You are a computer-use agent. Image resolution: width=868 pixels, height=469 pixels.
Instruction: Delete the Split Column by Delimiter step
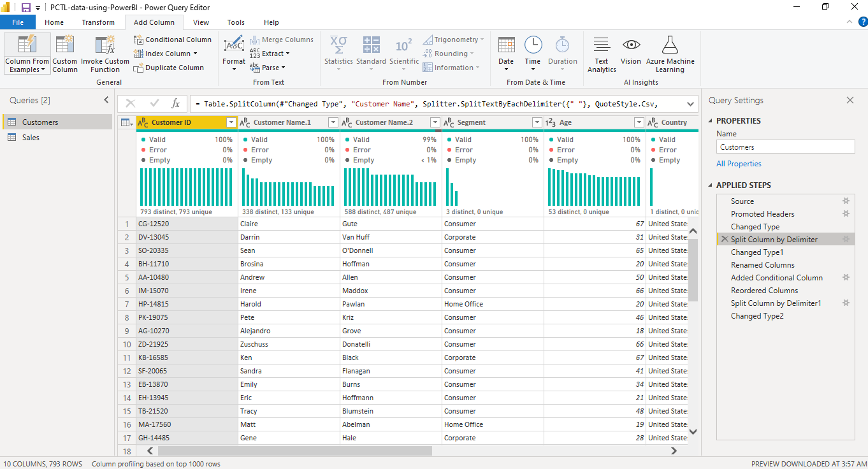point(724,239)
